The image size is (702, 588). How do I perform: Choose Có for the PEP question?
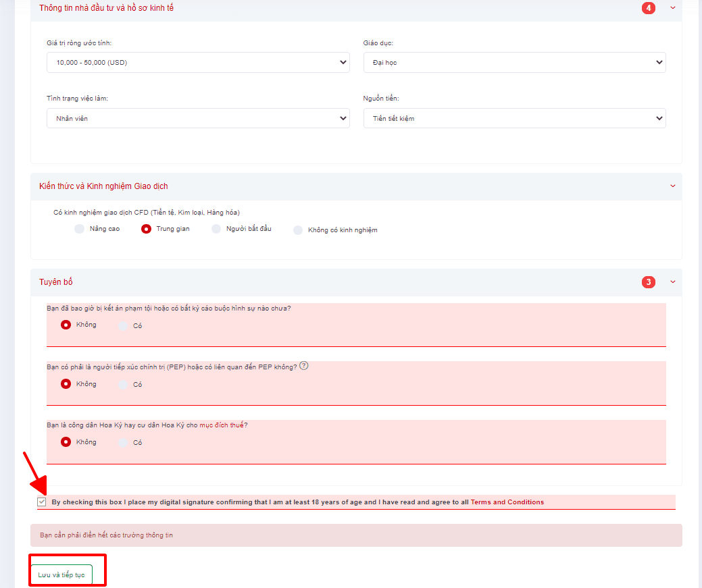123,384
